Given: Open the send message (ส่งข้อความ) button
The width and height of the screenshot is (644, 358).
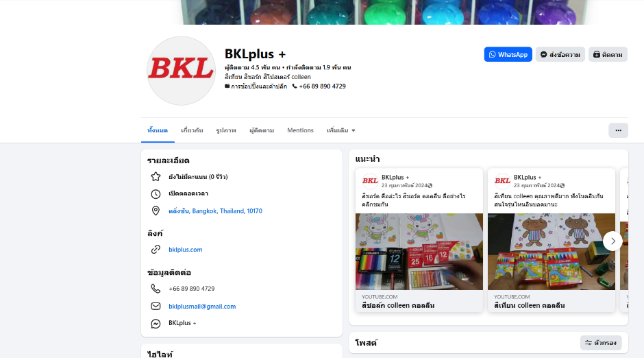Looking at the screenshot, I should (560, 54).
